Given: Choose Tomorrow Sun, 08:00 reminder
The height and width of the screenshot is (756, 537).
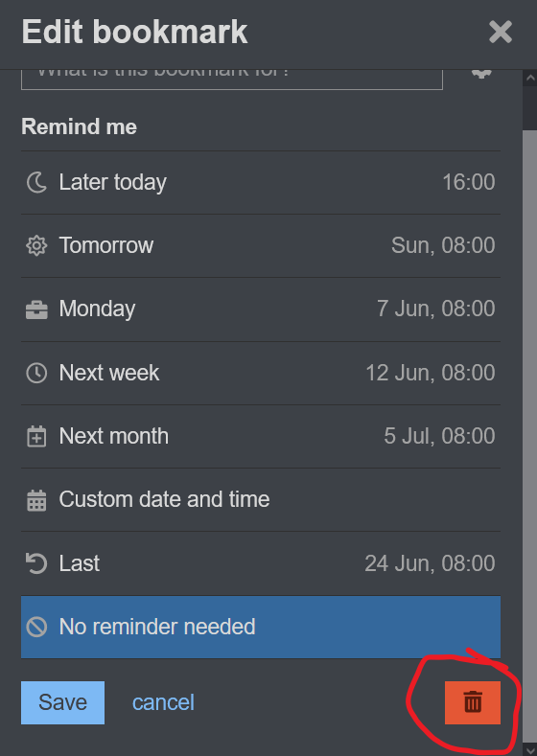Looking at the screenshot, I should click(x=261, y=246).
